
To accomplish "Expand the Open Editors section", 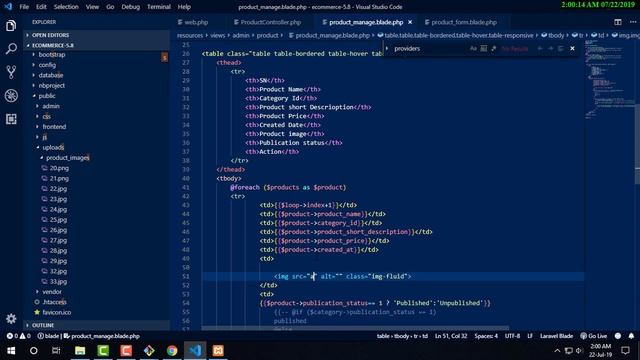I will click(96, 35).
